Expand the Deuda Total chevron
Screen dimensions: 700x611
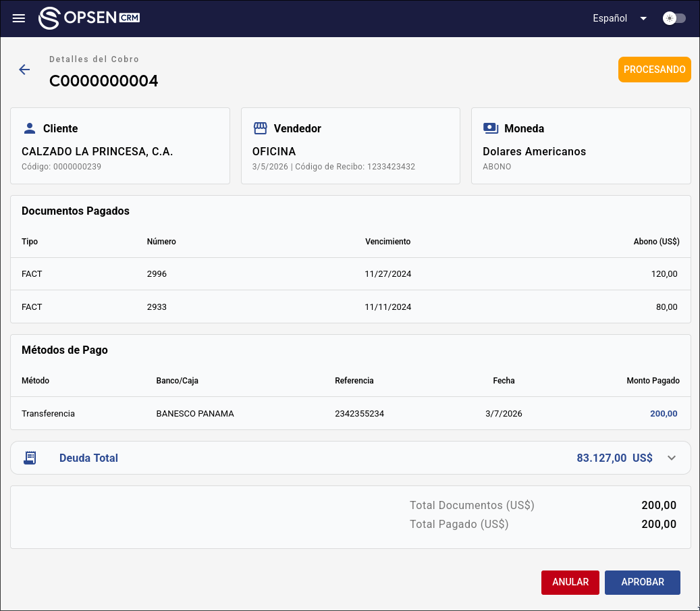pos(671,458)
